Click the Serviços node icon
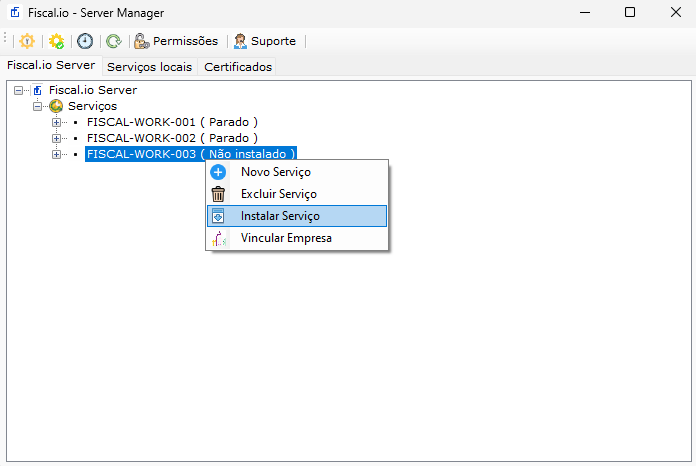 (x=56, y=106)
